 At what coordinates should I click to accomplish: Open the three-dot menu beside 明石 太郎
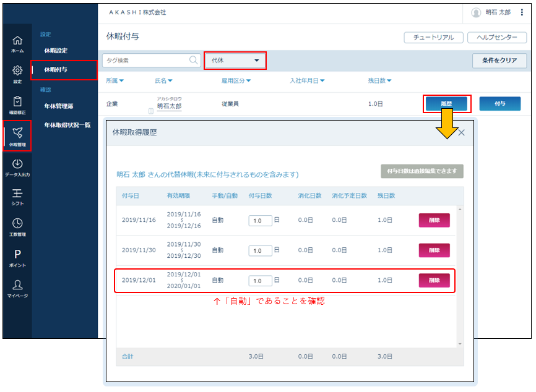pos(522,12)
